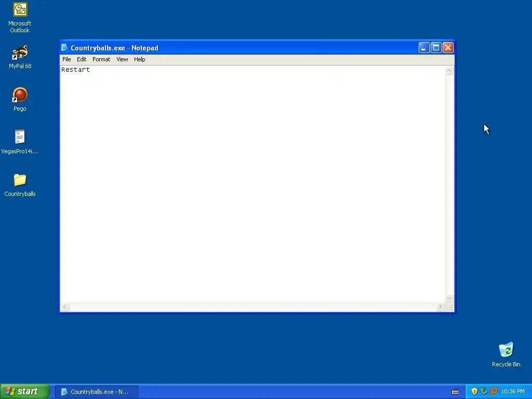Click the Countryballs.exe taskbar button
The height and width of the screenshot is (399, 532).
(x=96, y=392)
